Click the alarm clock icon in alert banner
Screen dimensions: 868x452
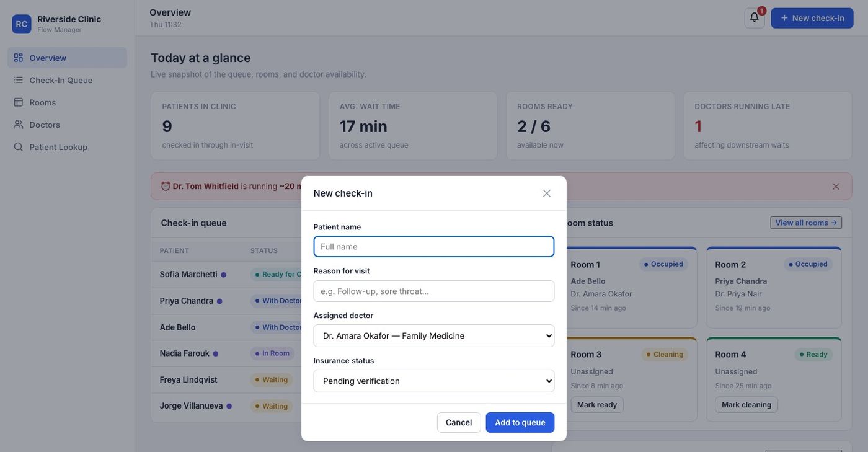coord(166,186)
